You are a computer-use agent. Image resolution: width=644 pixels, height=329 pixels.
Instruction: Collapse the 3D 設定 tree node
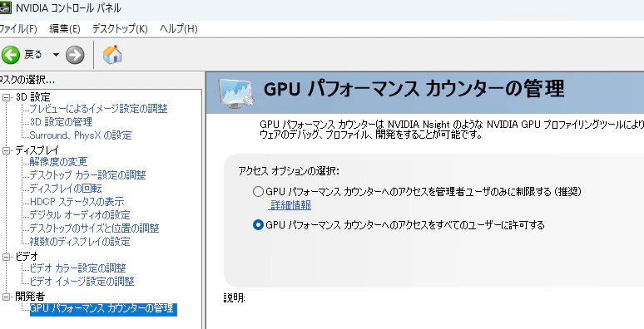(6, 97)
